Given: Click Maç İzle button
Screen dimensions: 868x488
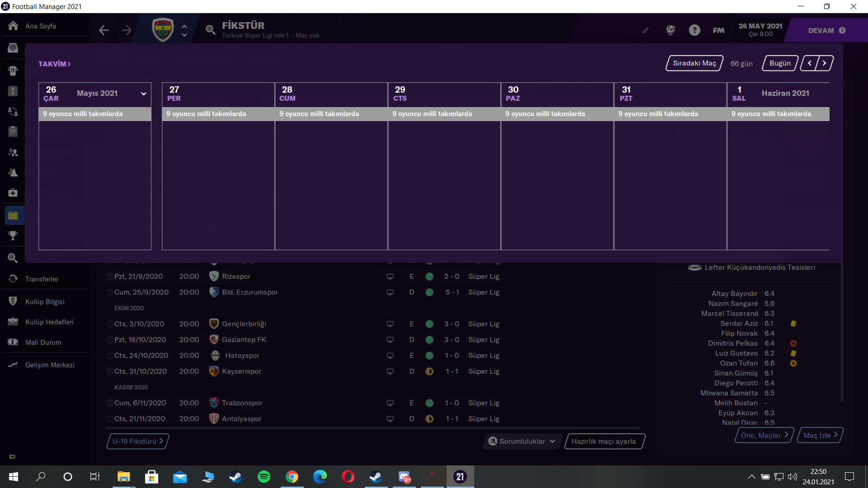Looking at the screenshot, I should coord(820,435).
